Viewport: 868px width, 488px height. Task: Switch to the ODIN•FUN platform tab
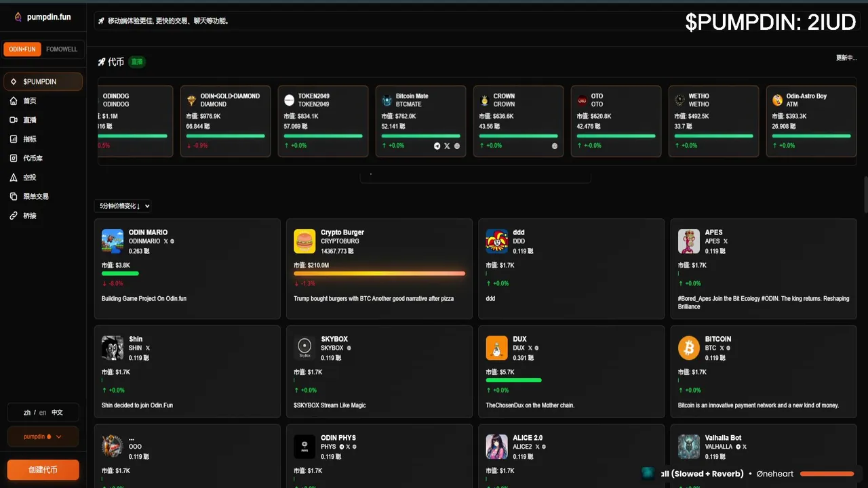pyautogui.click(x=22, y=49)
